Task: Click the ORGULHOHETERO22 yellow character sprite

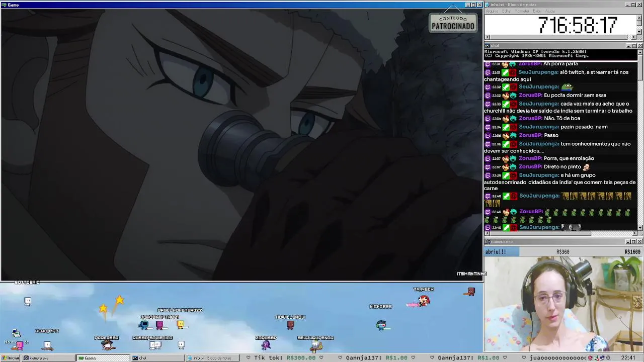Action: [x=181, y=324]
